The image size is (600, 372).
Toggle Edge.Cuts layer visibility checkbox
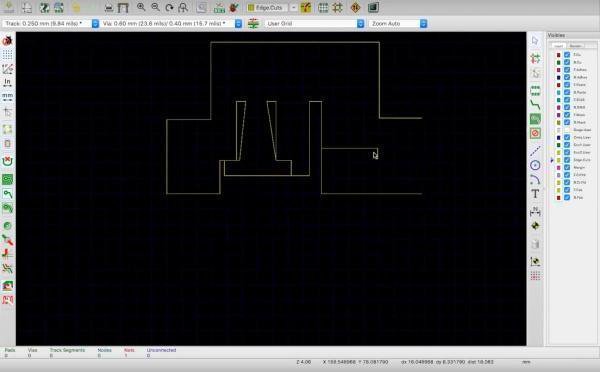(x=567, y=160)
